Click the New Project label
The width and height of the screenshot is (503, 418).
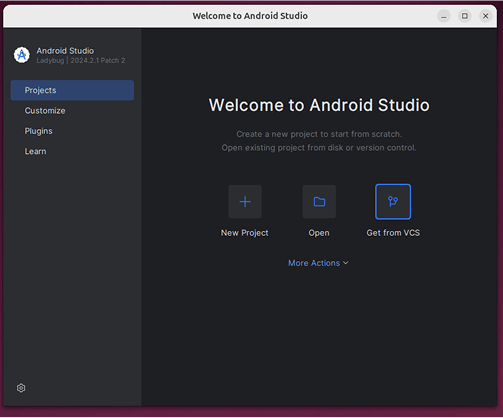[x=245, y=233]
